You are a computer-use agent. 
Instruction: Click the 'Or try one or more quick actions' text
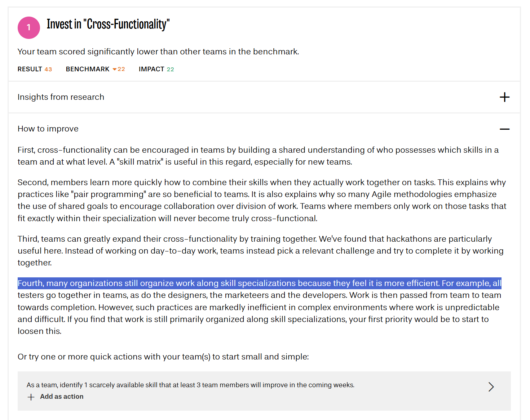pos(163,357)
